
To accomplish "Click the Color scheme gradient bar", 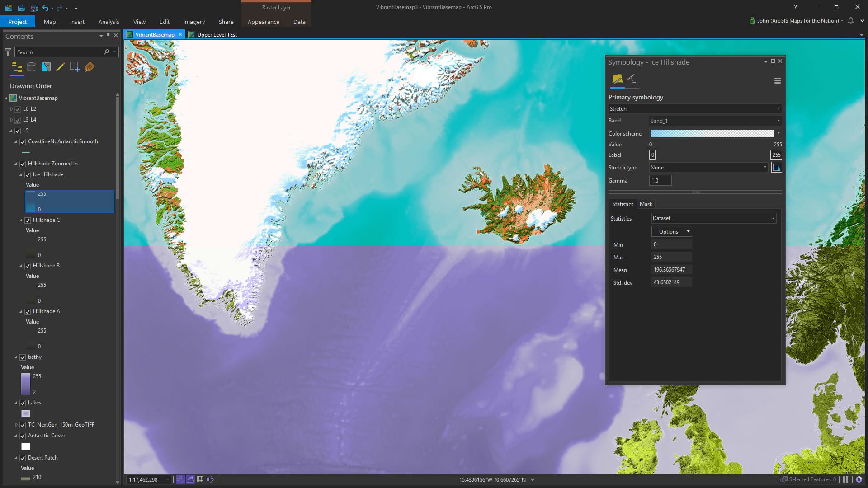I will click(712, 133).
